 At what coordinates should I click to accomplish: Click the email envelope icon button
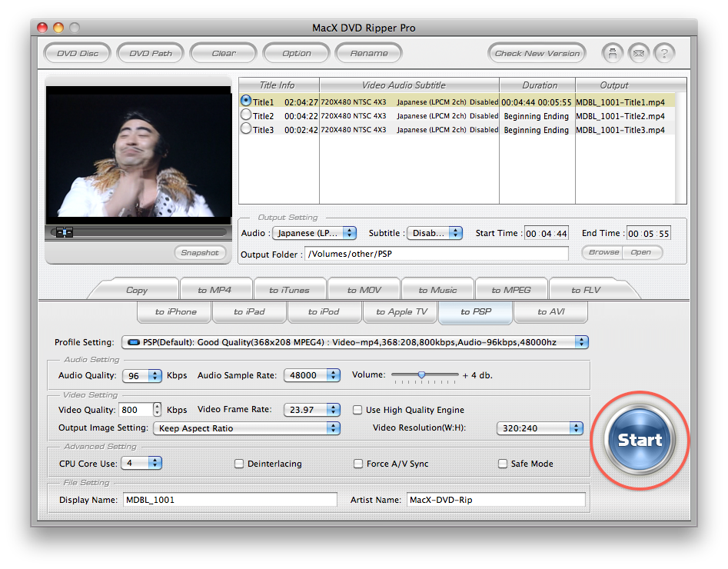(x=638, y=53)
